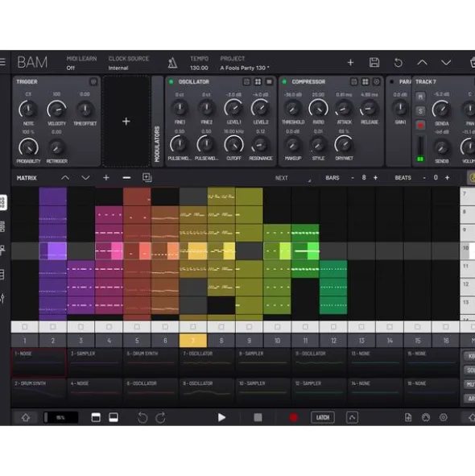Select track number 3 tab
The image size is (475, 476).
pyautogui.click(x=81, y=341)
